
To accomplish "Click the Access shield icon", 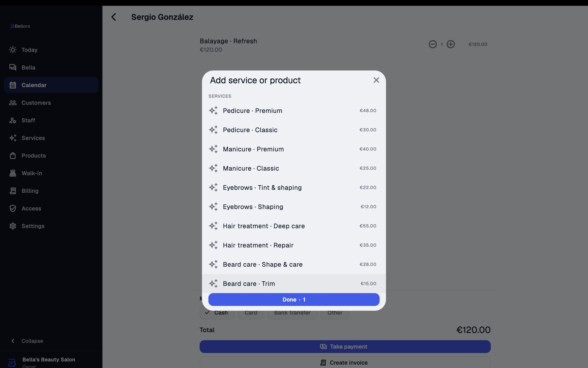I will pos(13,208).
